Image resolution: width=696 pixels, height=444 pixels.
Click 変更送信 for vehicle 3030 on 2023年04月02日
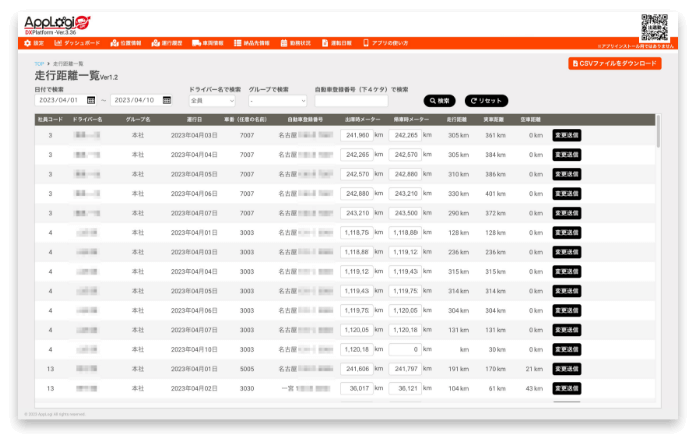pyautogui.click(x=566, y=388)
